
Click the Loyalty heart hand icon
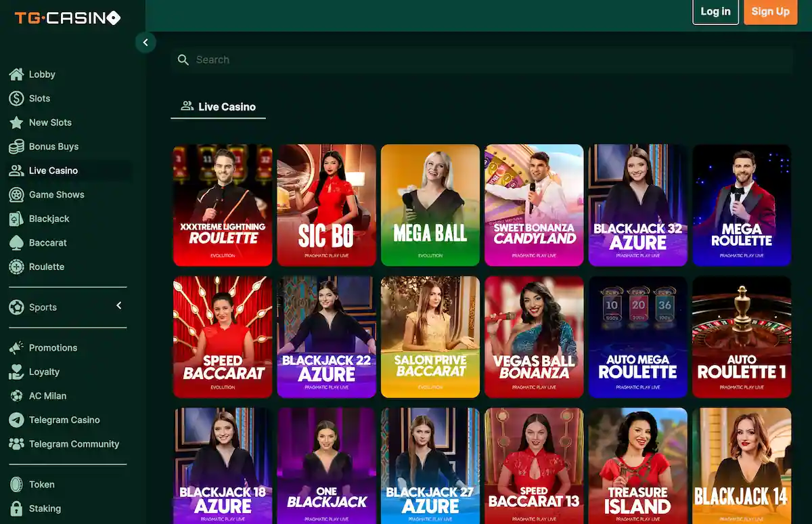point(16,372)
